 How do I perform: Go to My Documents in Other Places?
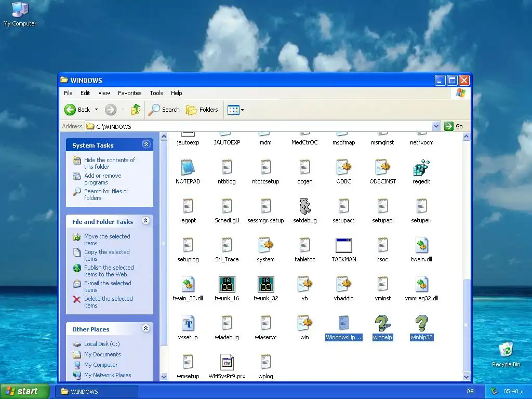click(102, 354)
